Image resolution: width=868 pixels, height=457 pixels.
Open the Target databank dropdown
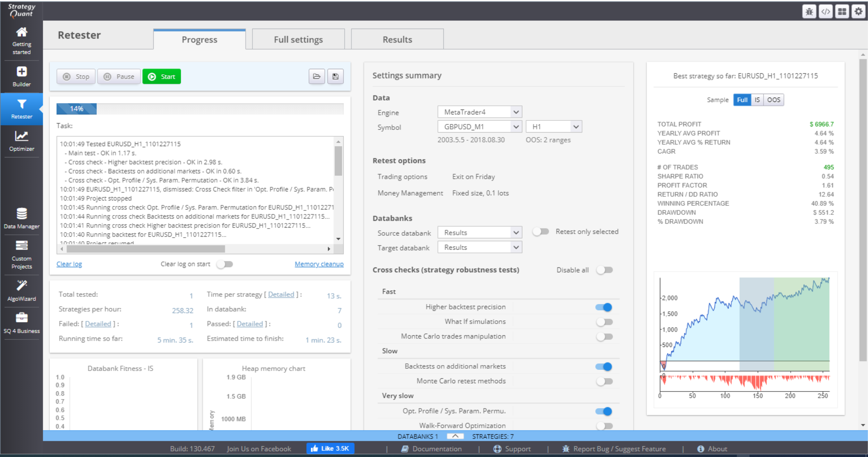(480, 248)
